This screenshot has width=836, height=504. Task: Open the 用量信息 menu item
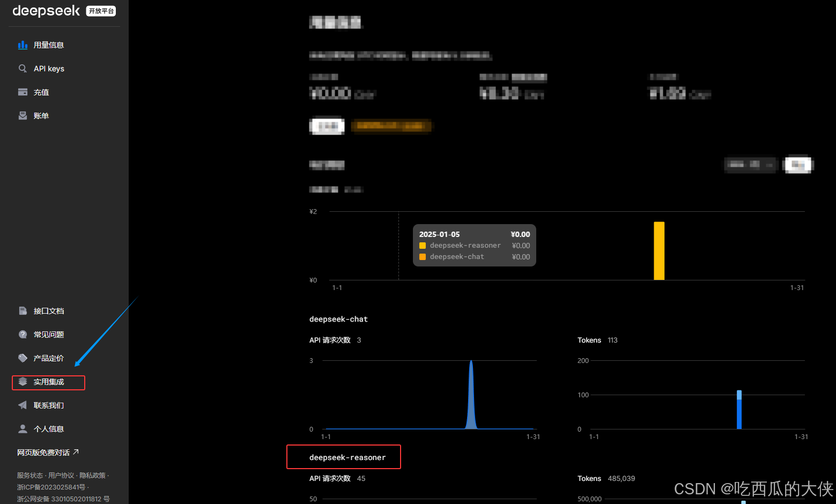pos(49,45)
